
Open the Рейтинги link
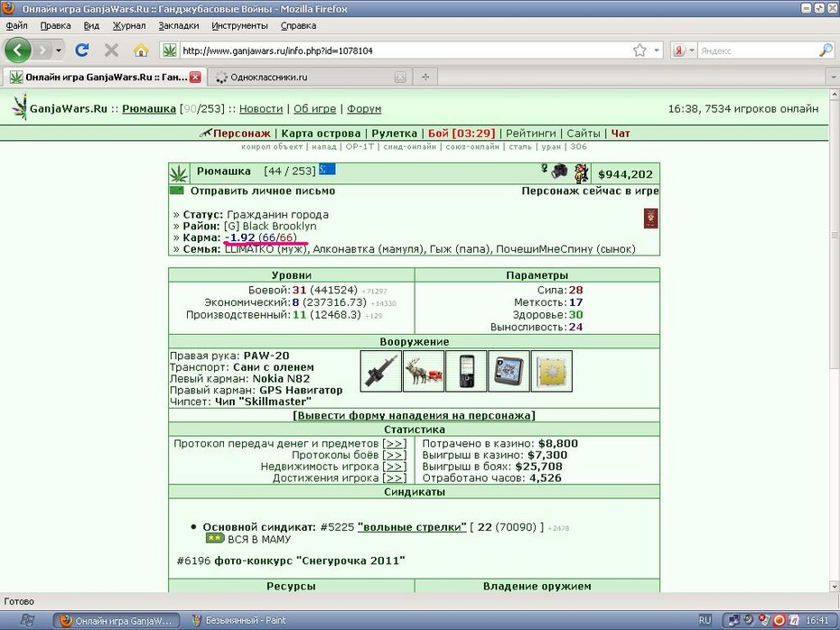531,134
